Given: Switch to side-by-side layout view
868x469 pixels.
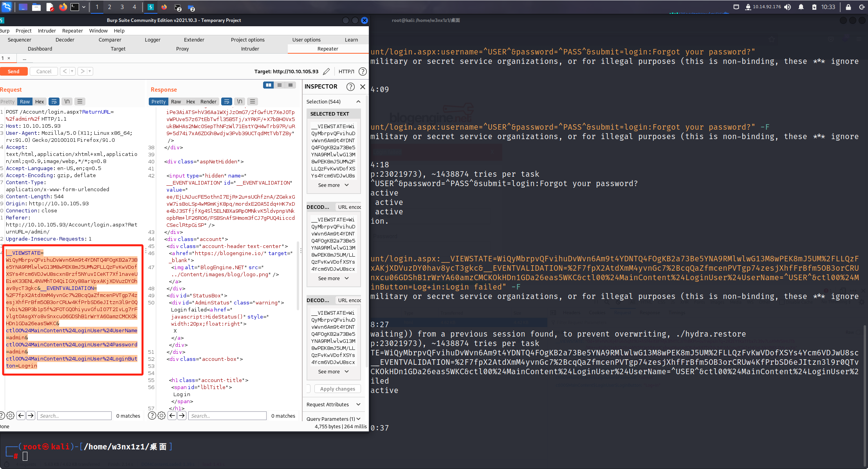Looking at the screenshot, I should (x=268, y=85).
